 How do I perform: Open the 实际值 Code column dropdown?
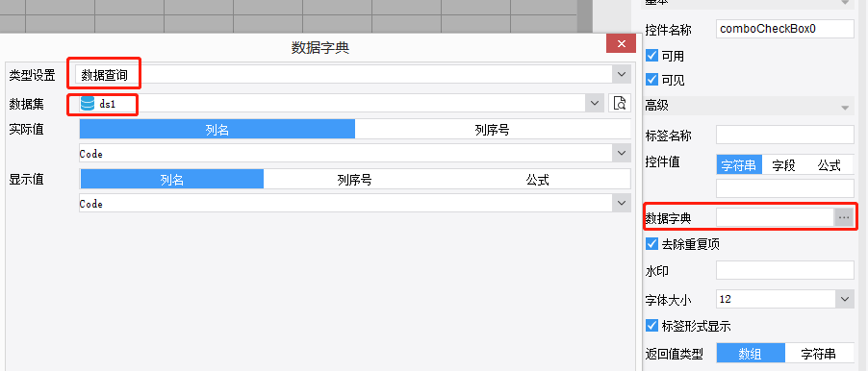(621, 153)
